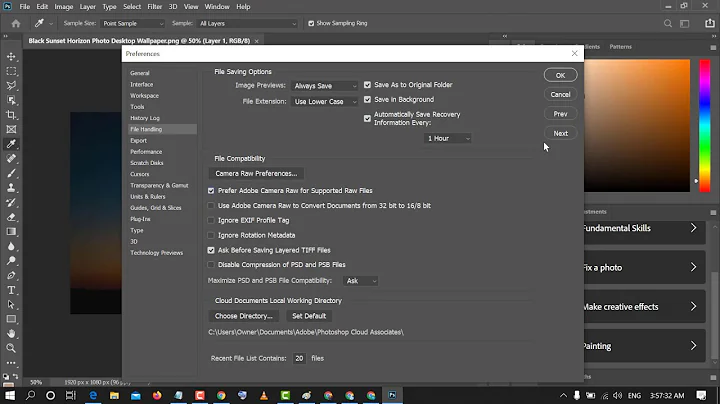Open the Filter menu
Image resolution: width=720 pixels, height=404 pixels.
[x=155, y=6]
